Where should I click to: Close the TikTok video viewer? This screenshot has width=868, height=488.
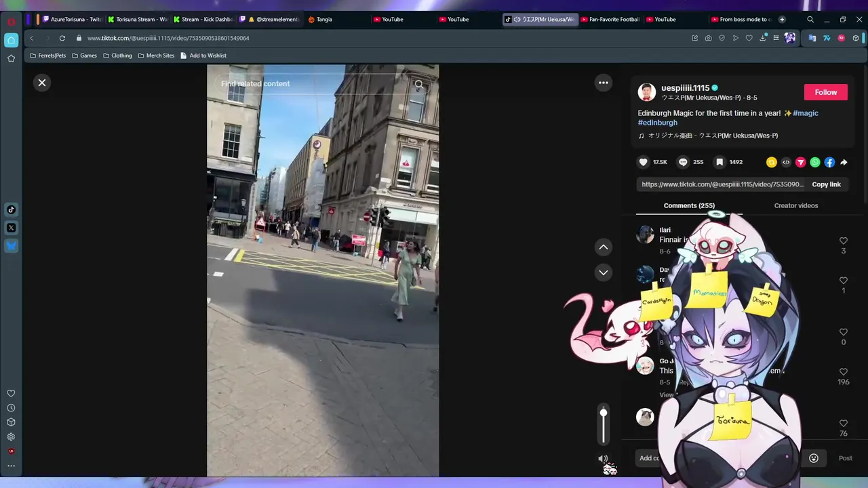coord(42,83)
